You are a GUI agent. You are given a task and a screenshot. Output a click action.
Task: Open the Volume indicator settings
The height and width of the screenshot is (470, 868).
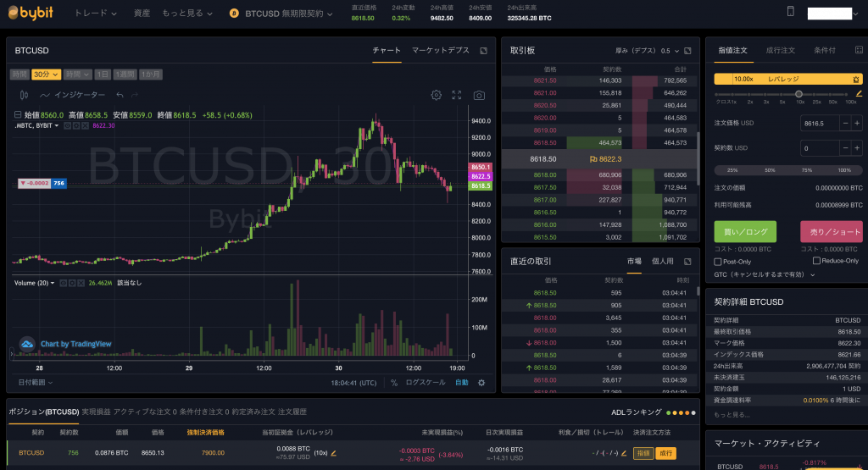click(72, 283)
